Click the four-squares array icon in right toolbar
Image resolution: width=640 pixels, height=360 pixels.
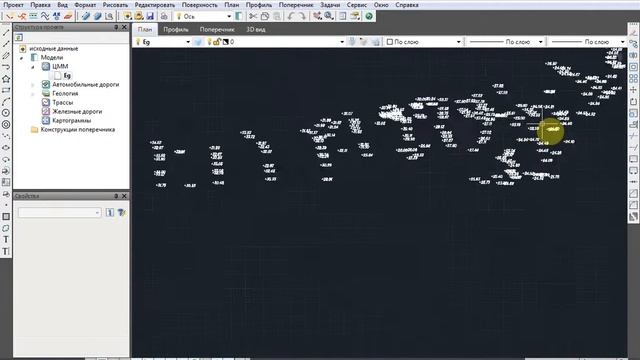(633, 78)
